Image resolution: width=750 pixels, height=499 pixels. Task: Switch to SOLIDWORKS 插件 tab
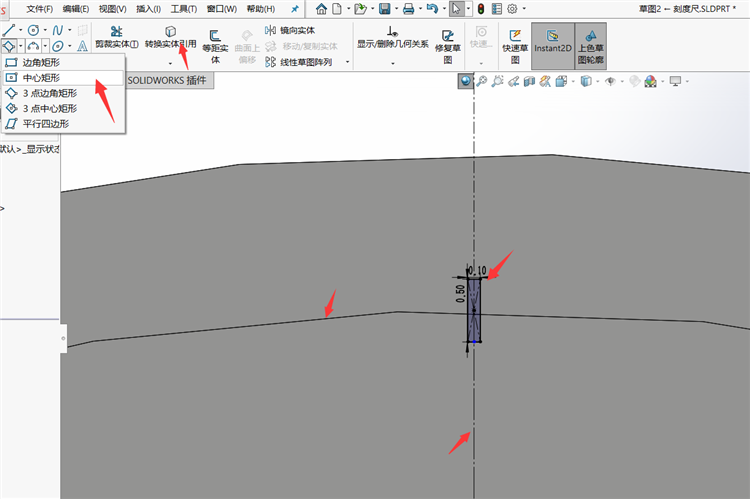point(167,80)
